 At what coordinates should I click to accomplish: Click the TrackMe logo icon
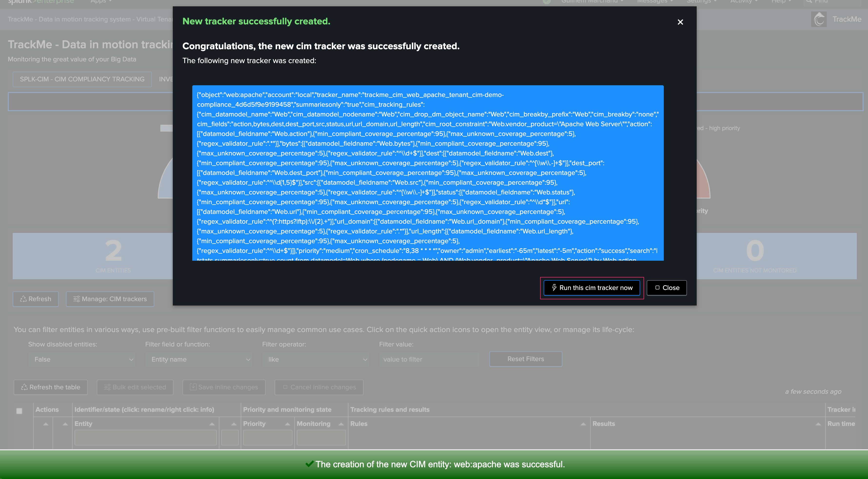click(x=819, y=19)
